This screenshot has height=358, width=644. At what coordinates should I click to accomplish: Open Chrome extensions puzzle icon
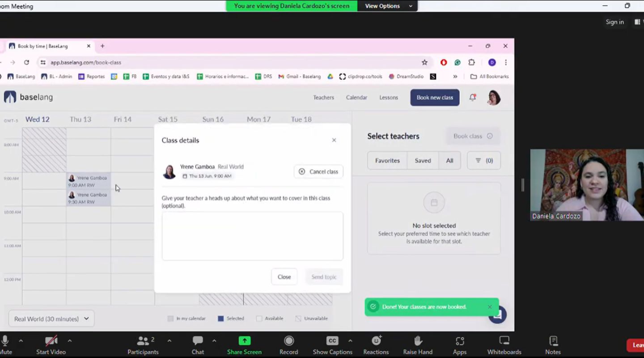[x=471, y=63]
